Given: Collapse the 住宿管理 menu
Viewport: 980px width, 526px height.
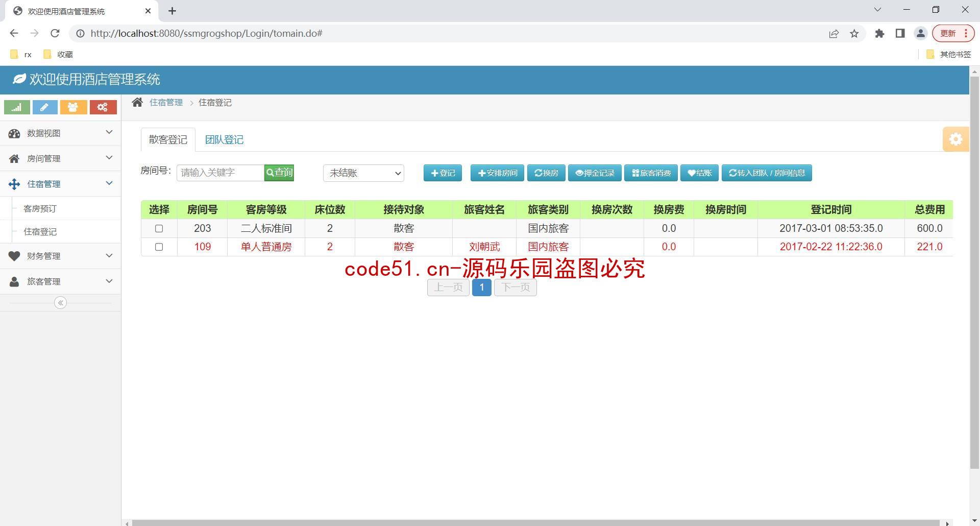Looking at the screenshot, I should click(60, 184).
